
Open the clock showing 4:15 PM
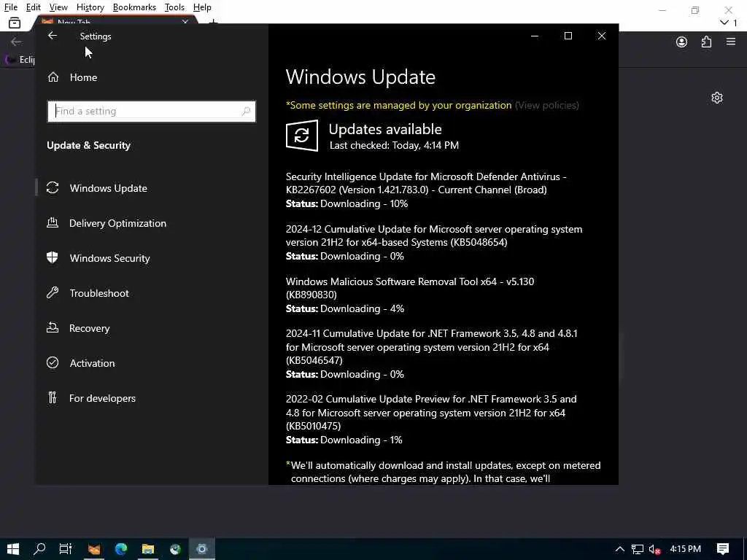[x=685, y=549]
